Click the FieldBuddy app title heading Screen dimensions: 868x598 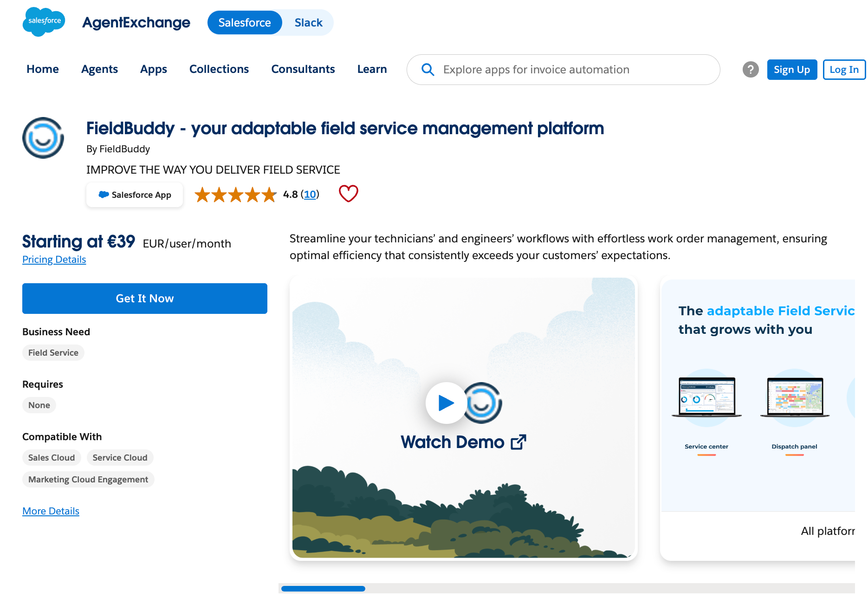pyautogui.click(x=345, y=128)
